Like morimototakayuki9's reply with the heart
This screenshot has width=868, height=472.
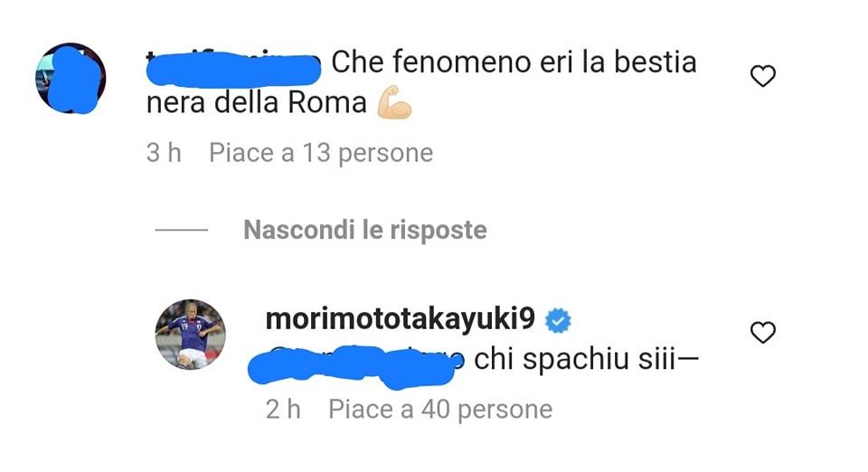763,332
